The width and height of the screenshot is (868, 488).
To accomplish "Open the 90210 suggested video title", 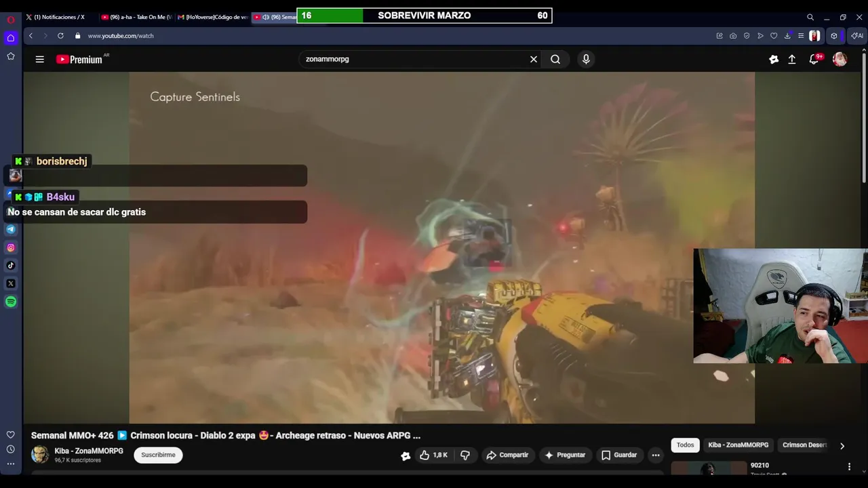I will (x=759, y=466).
